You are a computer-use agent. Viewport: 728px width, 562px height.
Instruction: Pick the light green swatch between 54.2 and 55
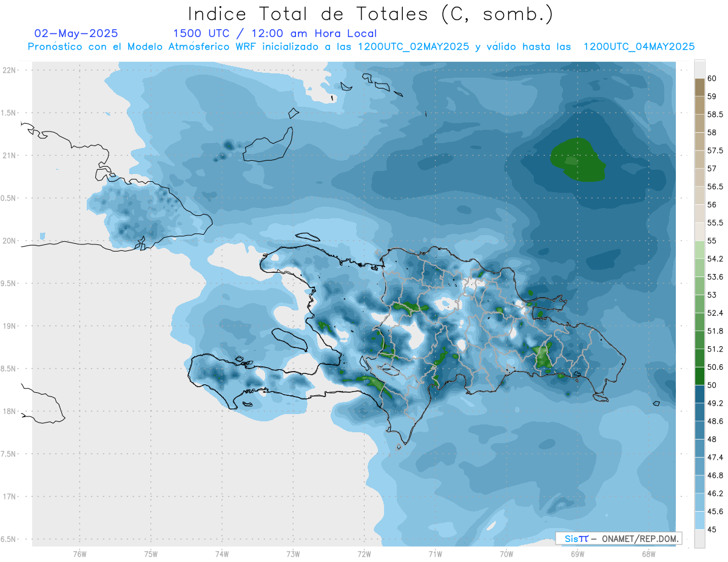[699, 250]
